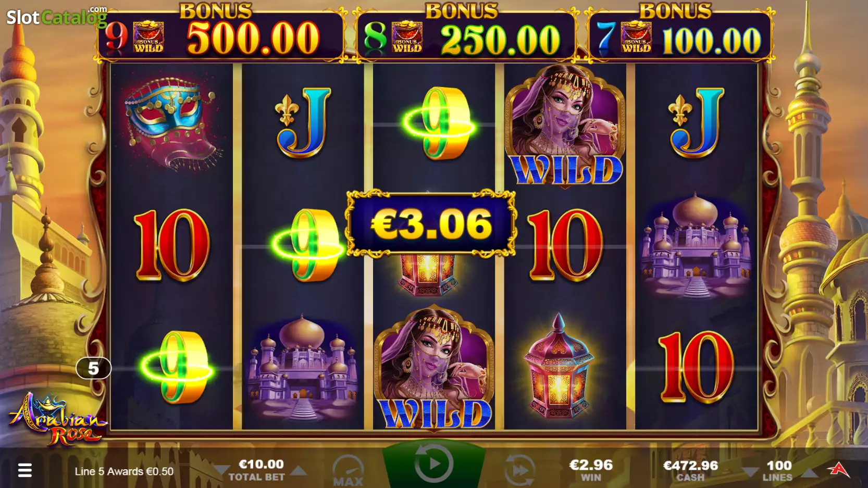Click the €3.06 win amount banner
This screenshot has width=868, height=488.
click(431, 224)
